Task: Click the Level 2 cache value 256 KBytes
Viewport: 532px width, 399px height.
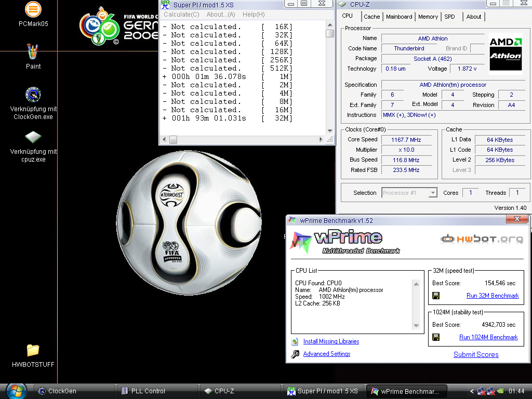Action: tap(500, 160)
